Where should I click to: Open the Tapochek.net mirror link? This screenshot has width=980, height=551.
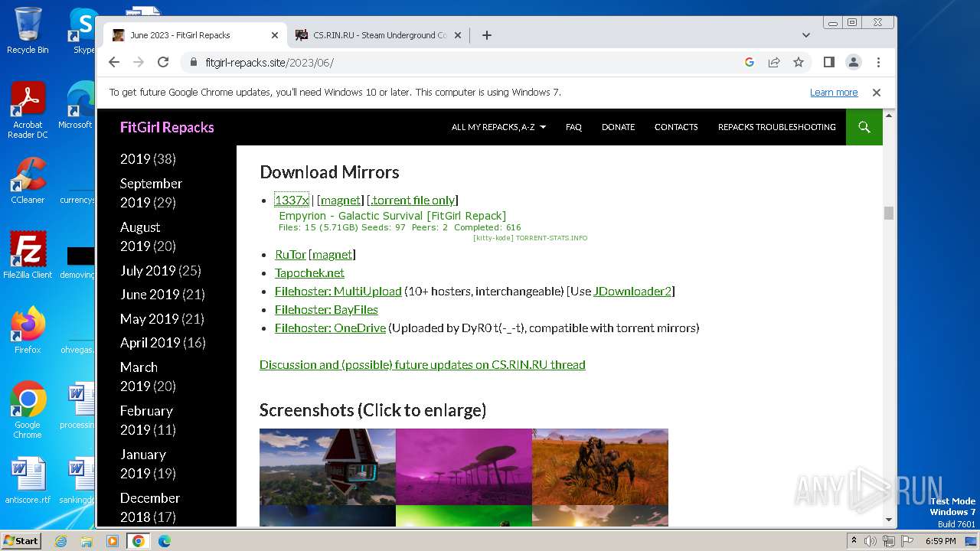click(x=309, y=272)
